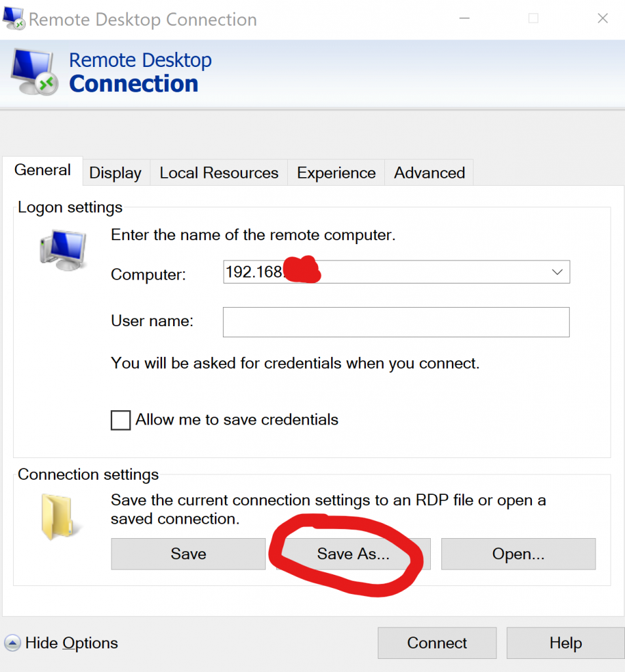
Task: Focus the User name input field
Action: (x=396, y=322)
